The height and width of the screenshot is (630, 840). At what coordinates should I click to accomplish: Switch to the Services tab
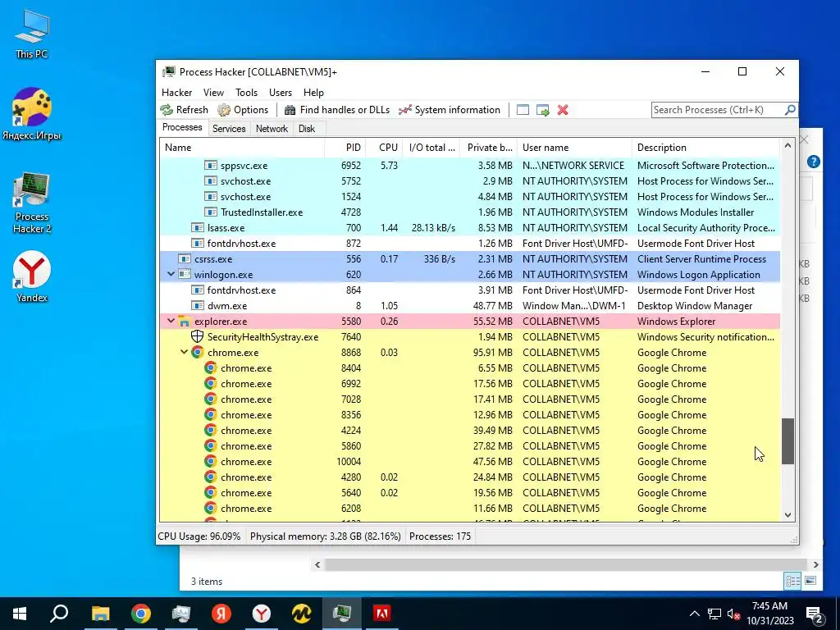click(229, 129)
